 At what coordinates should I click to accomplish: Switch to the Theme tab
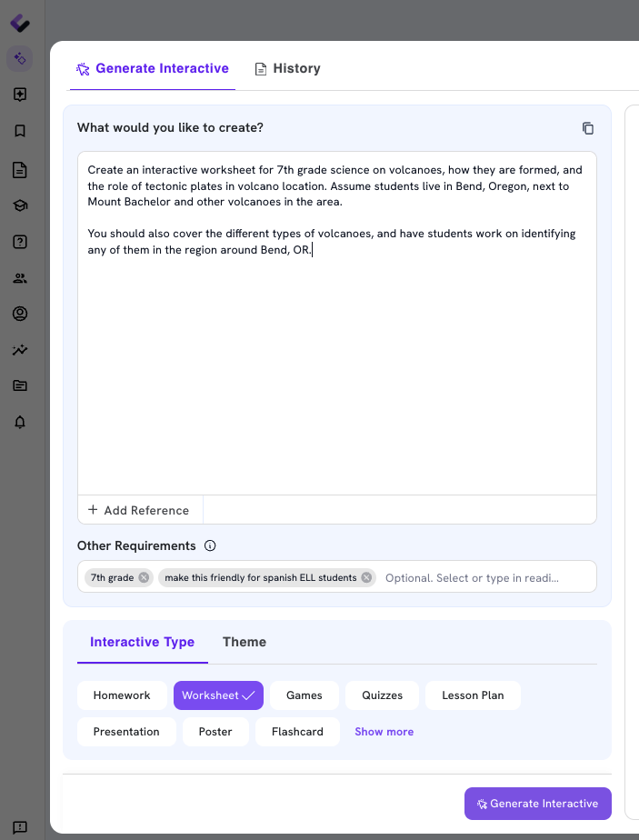(x=245, y=642)
